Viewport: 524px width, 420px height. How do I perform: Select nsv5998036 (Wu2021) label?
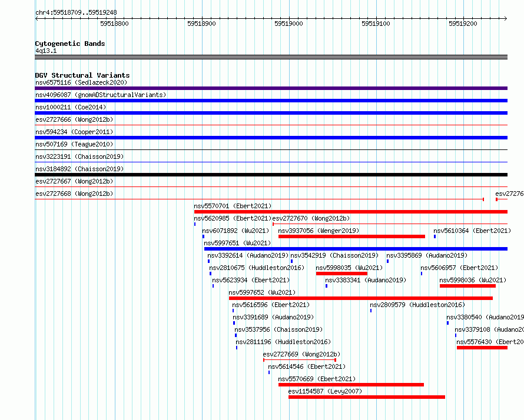tap(473, 280)
